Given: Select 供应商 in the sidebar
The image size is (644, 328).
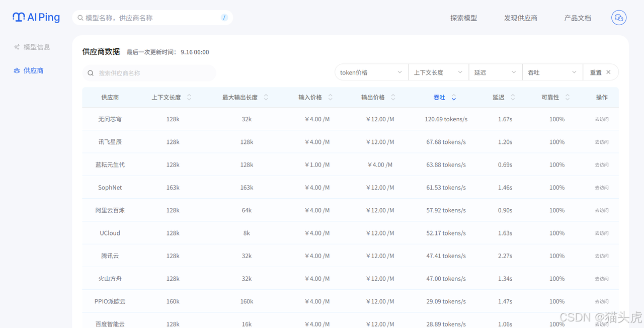Looking at the screenshot, I should (29, 70).
